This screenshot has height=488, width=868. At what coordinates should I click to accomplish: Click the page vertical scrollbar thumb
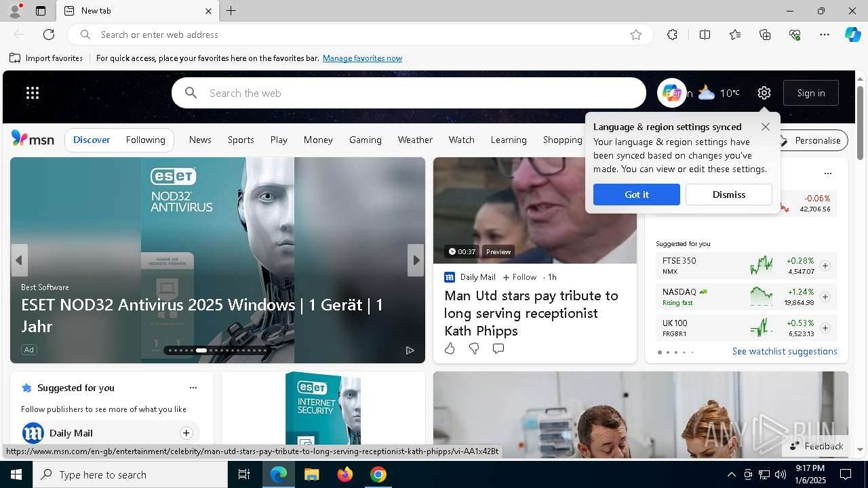pyautogui.click(x=860, y=123)
